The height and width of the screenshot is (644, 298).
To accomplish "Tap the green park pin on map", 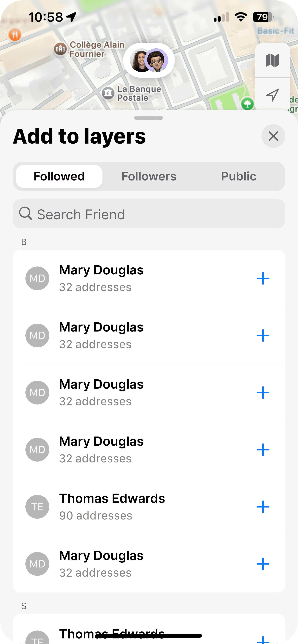I will (247, 104).
